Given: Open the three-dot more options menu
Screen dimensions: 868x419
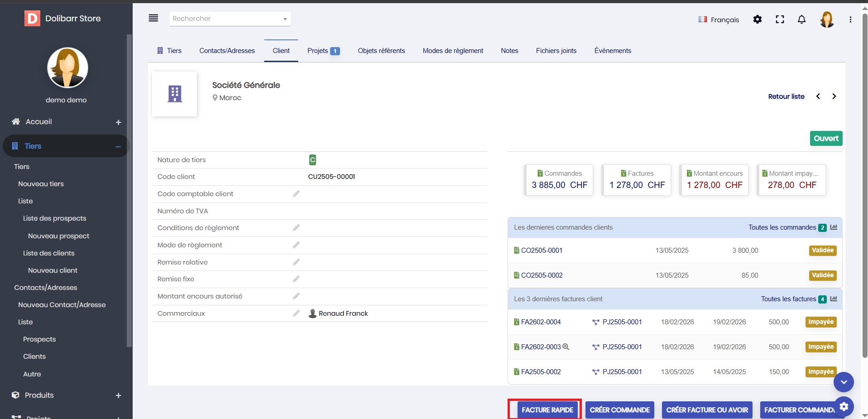Looking at the screenshot, I should tap(850, 19).
